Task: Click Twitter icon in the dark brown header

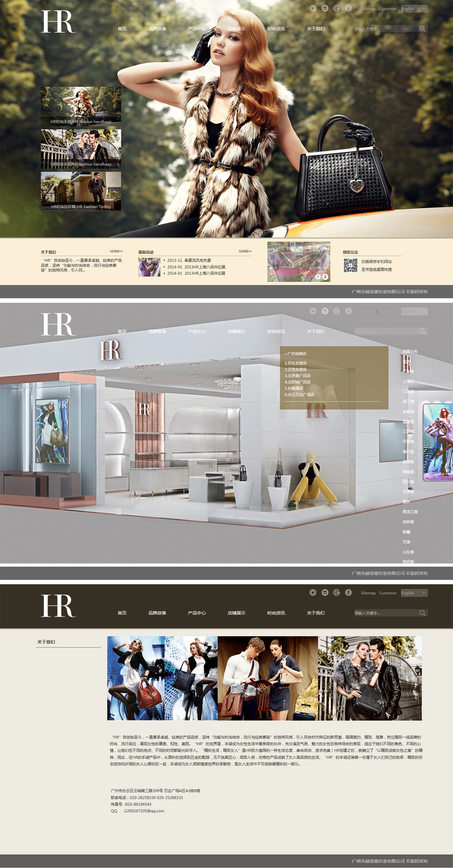Action: tap(313, 592)
